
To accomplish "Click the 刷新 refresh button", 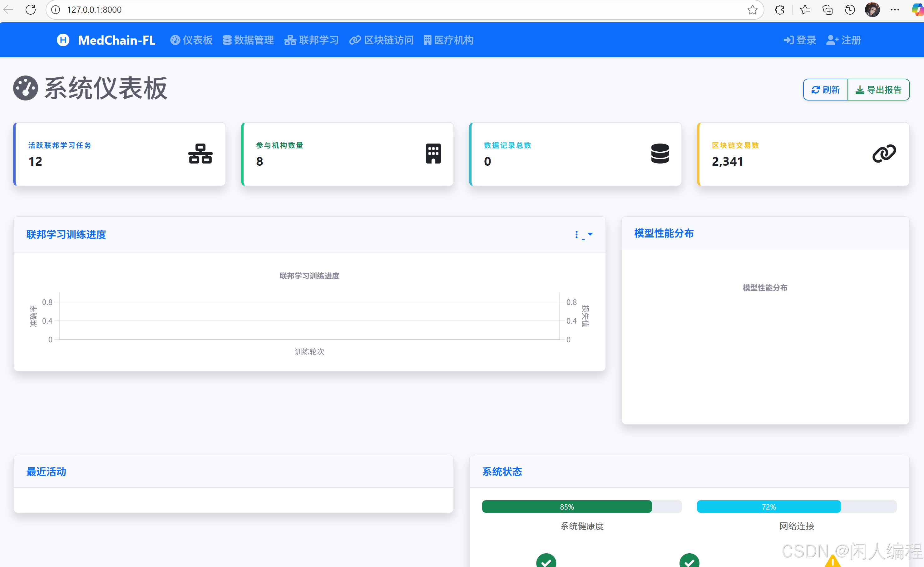I will pyautogui.click(x=825, y=90).
